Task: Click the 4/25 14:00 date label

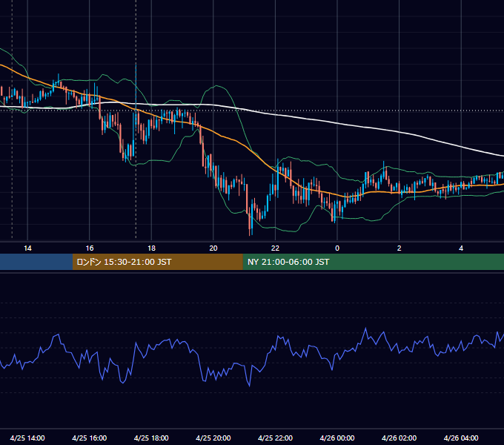Action: [x=27, y=438]
